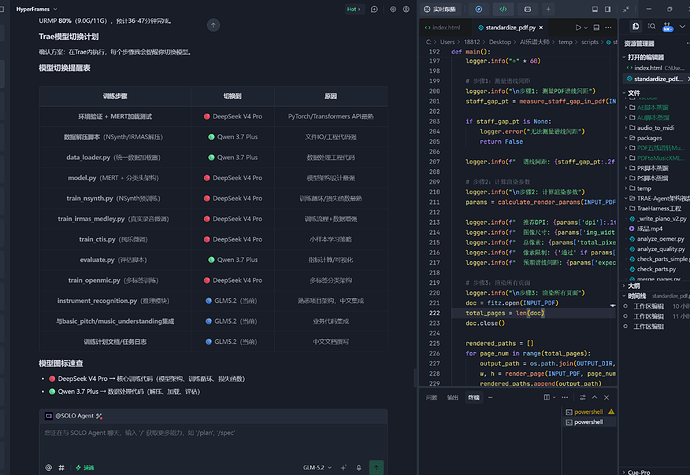Viewport: 690px width, 475px height.
Task: Click the Hot label button in chat header
Action: 354,9
